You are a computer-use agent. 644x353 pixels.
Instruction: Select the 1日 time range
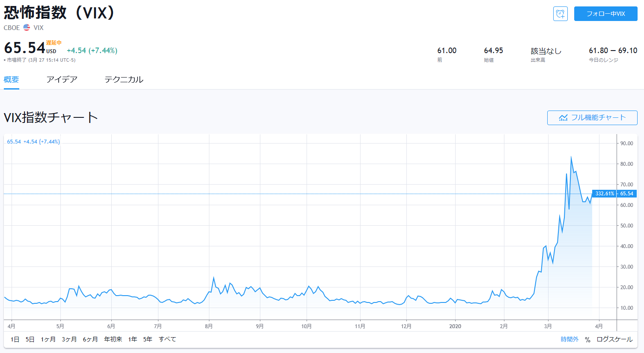point(15,339)
